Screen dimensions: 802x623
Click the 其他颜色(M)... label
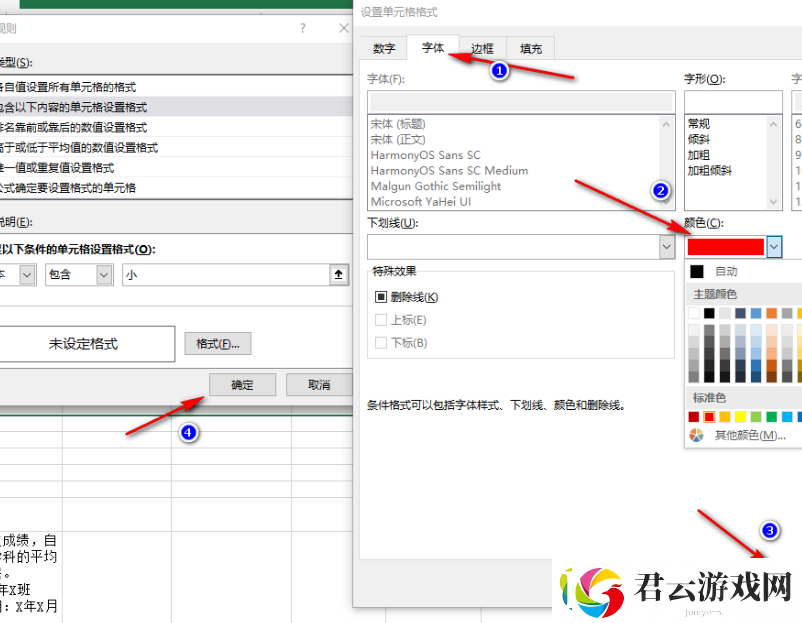pos(750,435)
